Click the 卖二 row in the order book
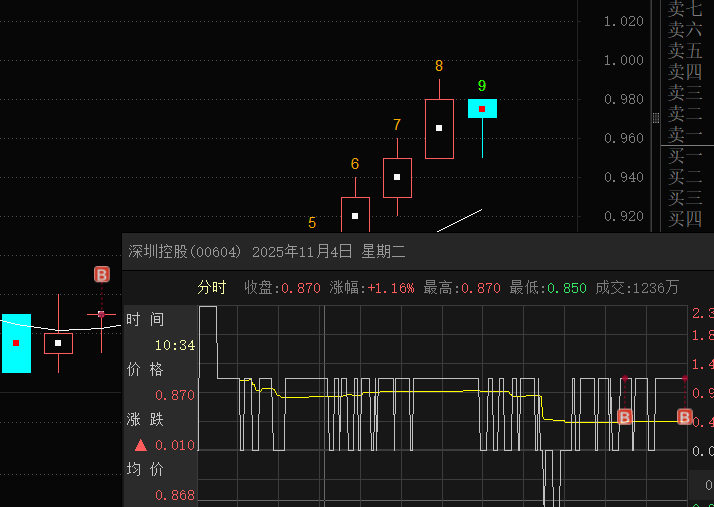Viewport: 714px width, 507px height. point(687,114)
